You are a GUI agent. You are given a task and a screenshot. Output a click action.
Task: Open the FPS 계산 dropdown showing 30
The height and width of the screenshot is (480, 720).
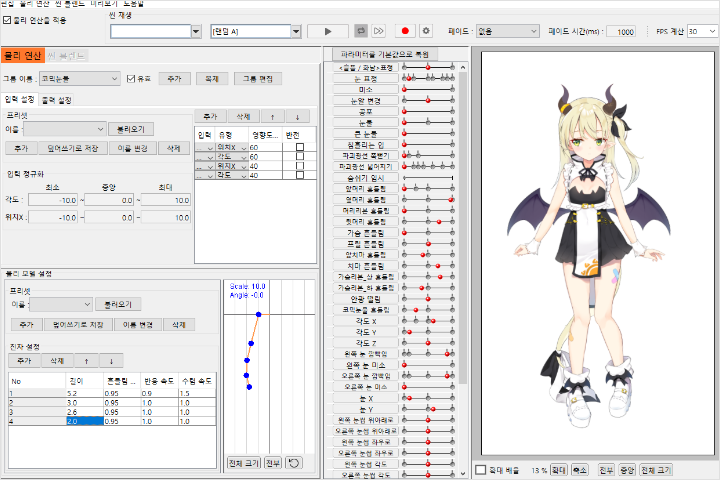pos(702,31)
